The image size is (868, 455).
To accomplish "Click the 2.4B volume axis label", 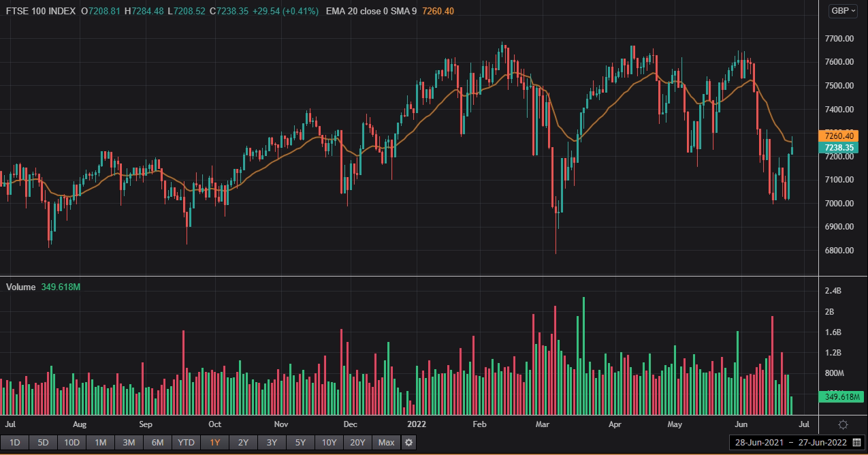I will [x=833, y=292].
